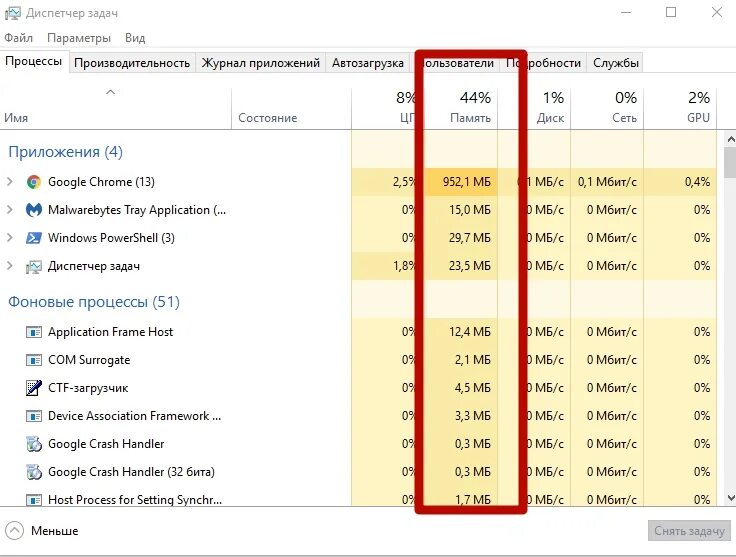
Task: Click the 29,7 МБ memory value
Action: coord(469,238)
